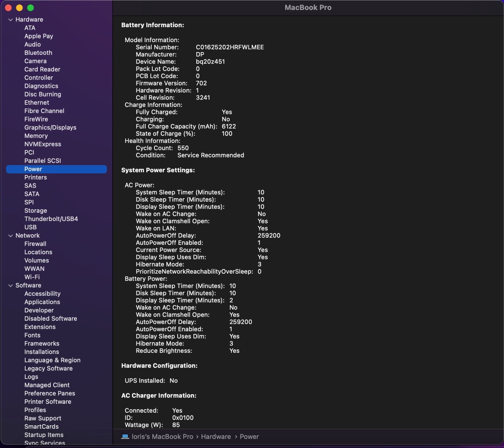Open Installations entry

point(41,352)
